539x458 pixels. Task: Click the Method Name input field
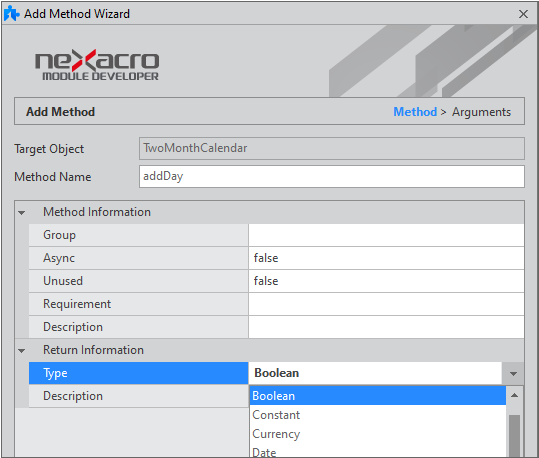pyautogui.click(x=332, y=176)
